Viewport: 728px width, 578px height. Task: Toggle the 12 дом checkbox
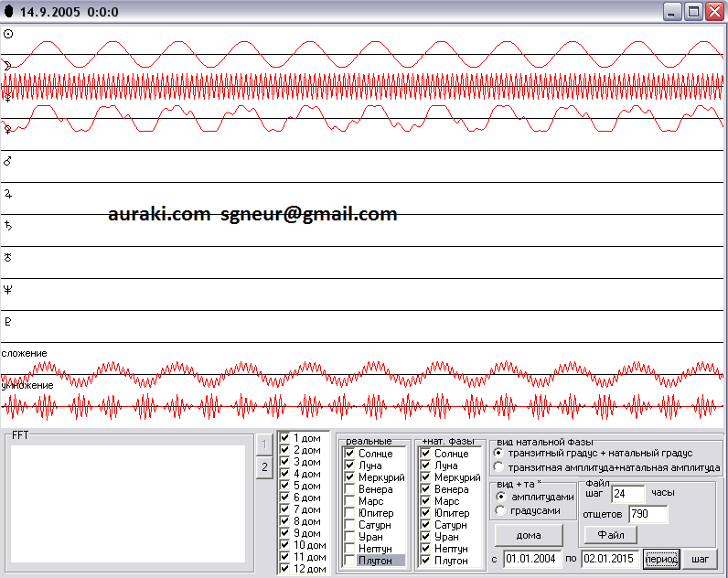(x=285, y=569)
